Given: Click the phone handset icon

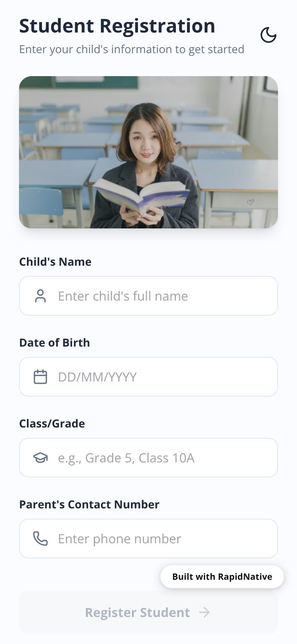Looking at the screenshot, I should pyautogui.click(x=40, y=539).
